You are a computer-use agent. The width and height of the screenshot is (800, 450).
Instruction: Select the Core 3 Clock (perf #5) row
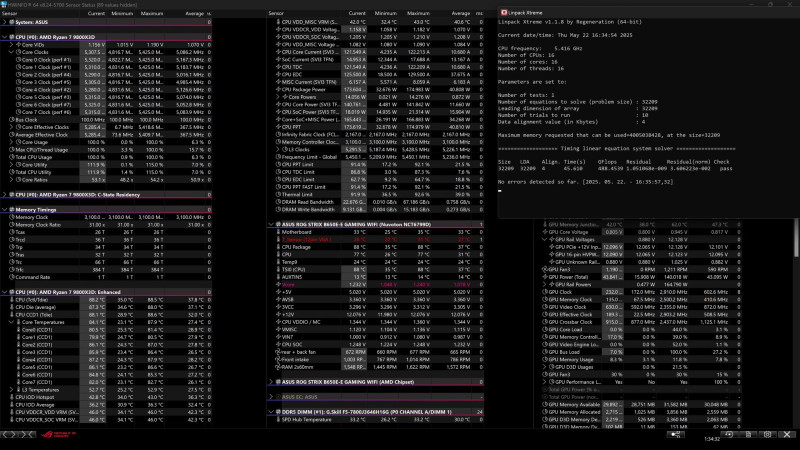[106, 82]
